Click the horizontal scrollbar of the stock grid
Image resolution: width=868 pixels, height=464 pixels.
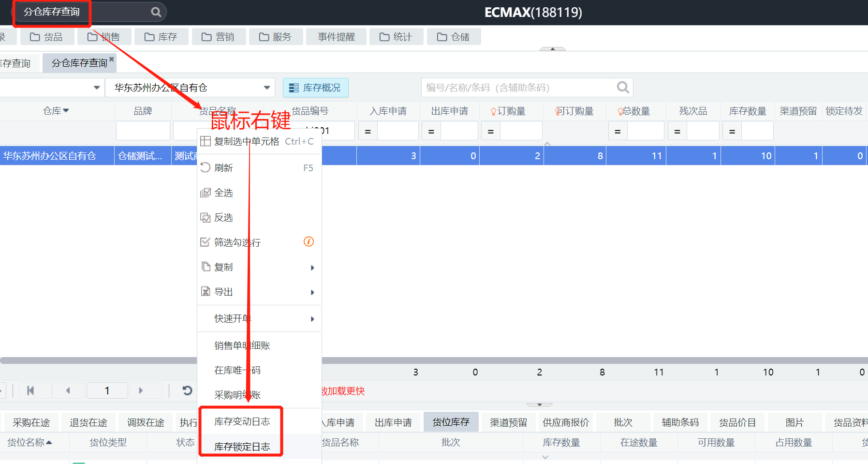pos(434,360)
